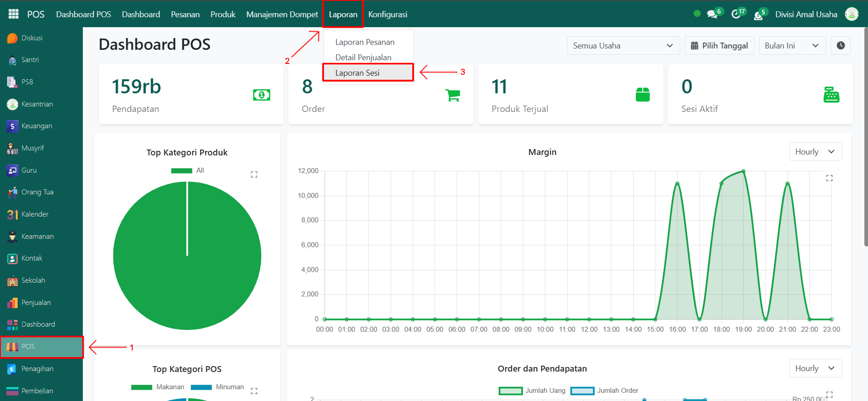
Task: Open the Kalender app in sidebar
Action: click(34, 214)
